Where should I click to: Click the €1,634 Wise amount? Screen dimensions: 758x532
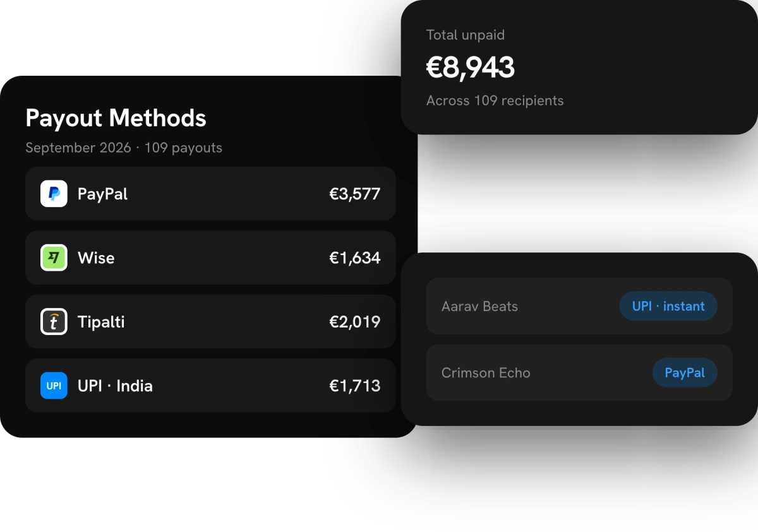(x=355, y=257)
